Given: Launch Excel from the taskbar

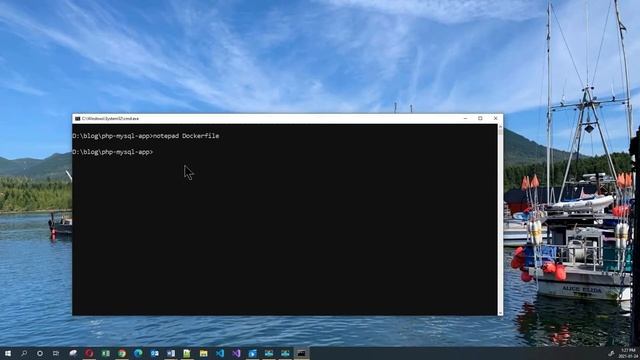Looking at the screenshot, I should (106, 353).
